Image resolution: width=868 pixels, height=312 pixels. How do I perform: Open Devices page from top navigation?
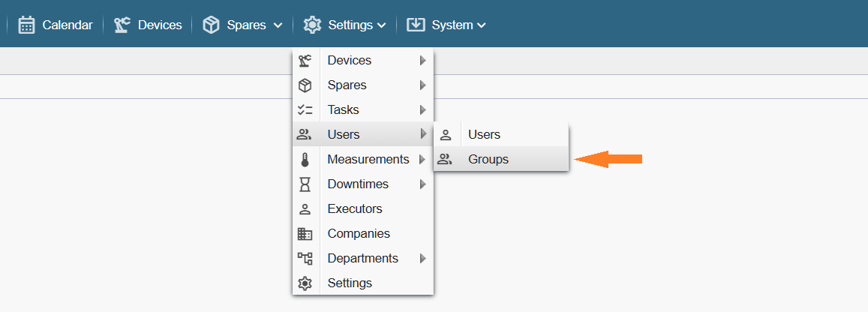tap(159, 25)
